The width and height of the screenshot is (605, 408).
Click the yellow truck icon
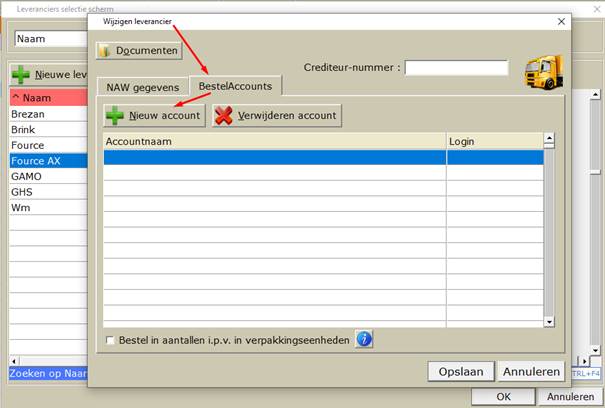click(x=544, y=72)
